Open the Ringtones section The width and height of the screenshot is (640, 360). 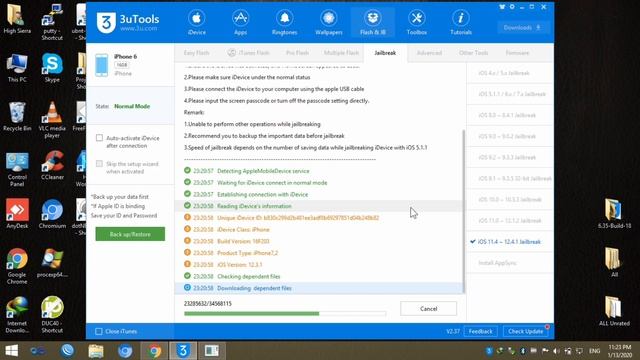[x=284, y=22]
